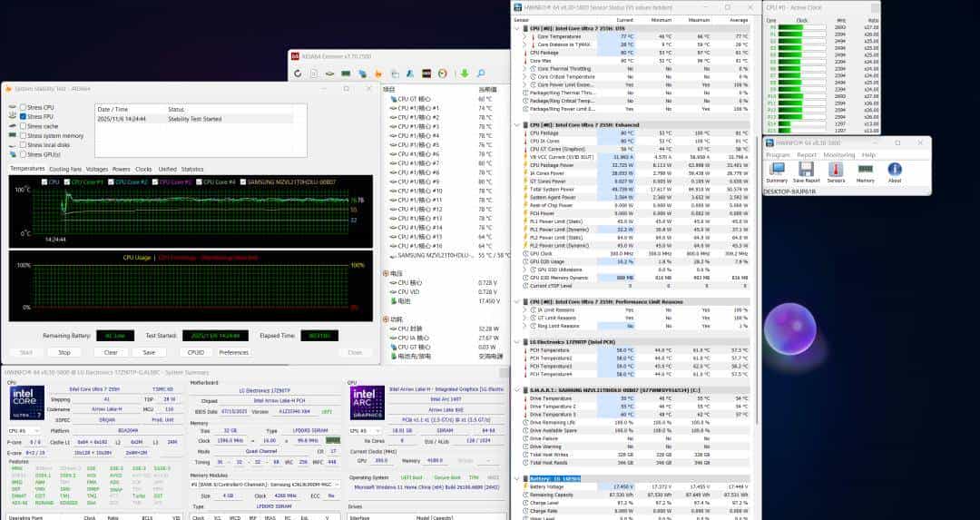Click the Preferences button
The image size is (980, 520).
(x=233, y=352)
